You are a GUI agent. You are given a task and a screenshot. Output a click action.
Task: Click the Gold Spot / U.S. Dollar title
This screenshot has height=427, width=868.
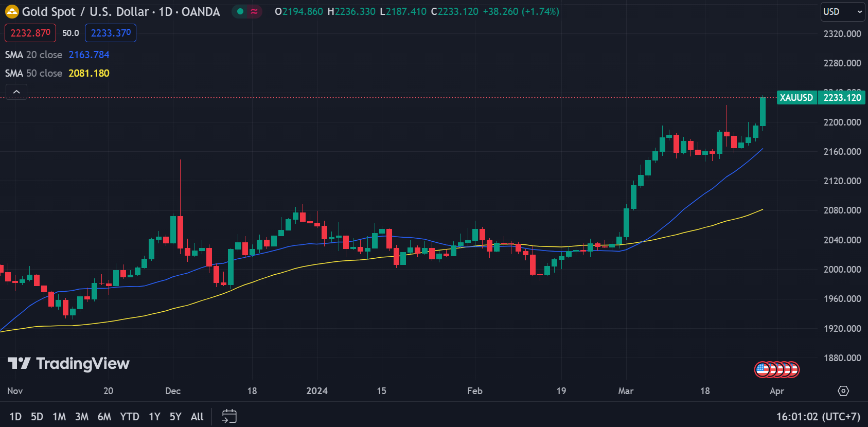pos(85,12)
